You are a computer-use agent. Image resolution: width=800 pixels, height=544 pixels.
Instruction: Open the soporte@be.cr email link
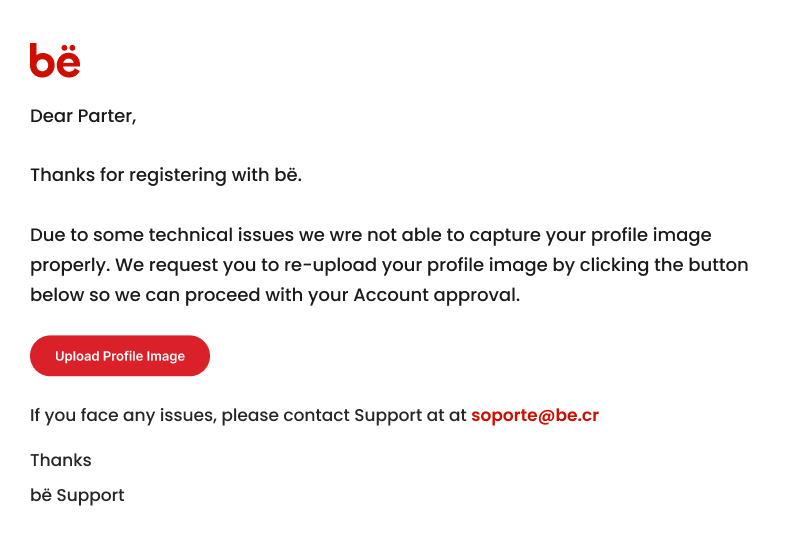point(535,415)
